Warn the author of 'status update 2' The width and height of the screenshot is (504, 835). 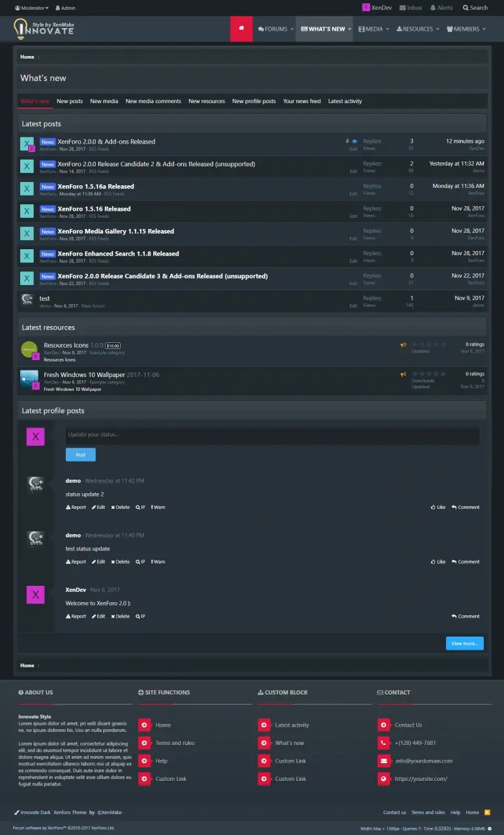[158, 507]
